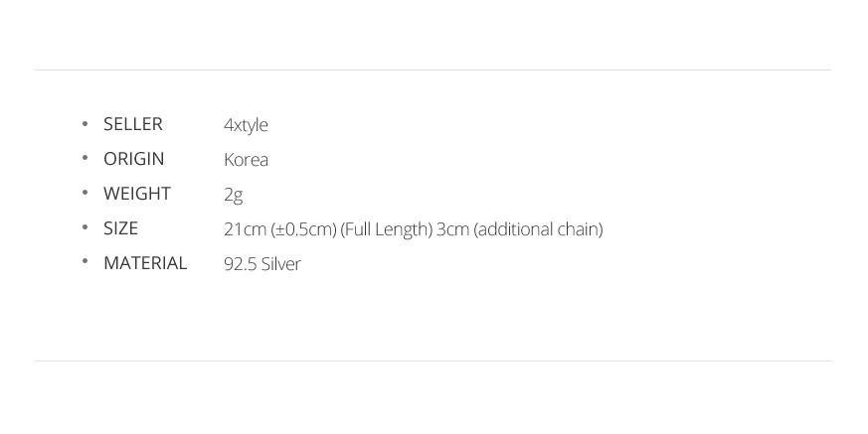Click the bullet beside SELLER
This screenshot has width=868, height=434.
click(85, 123)
